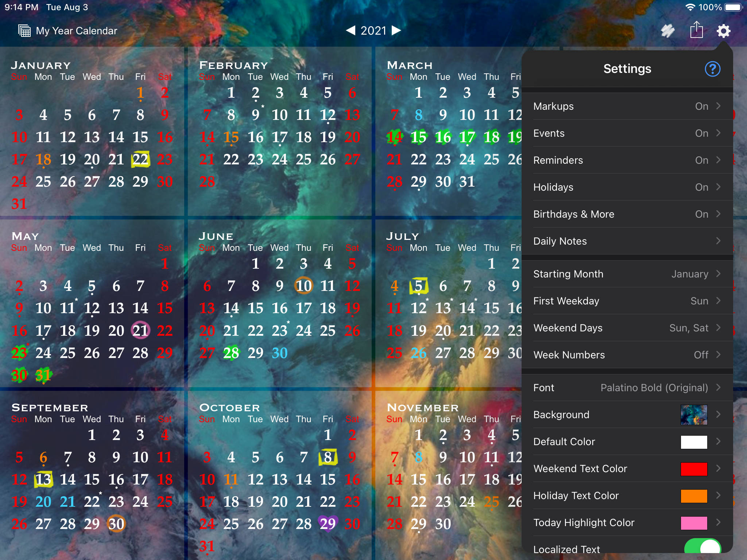
Task: Open Markups On setting
Action: click(x=627, y=106)
